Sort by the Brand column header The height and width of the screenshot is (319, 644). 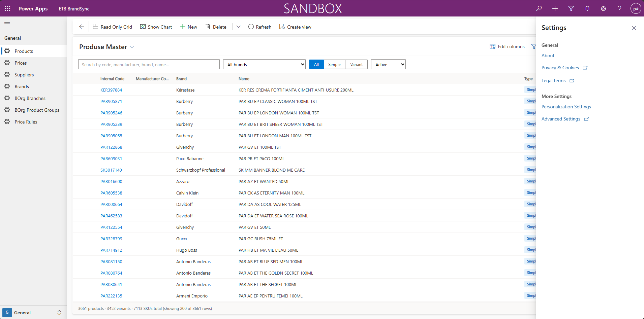coord(181,79)
